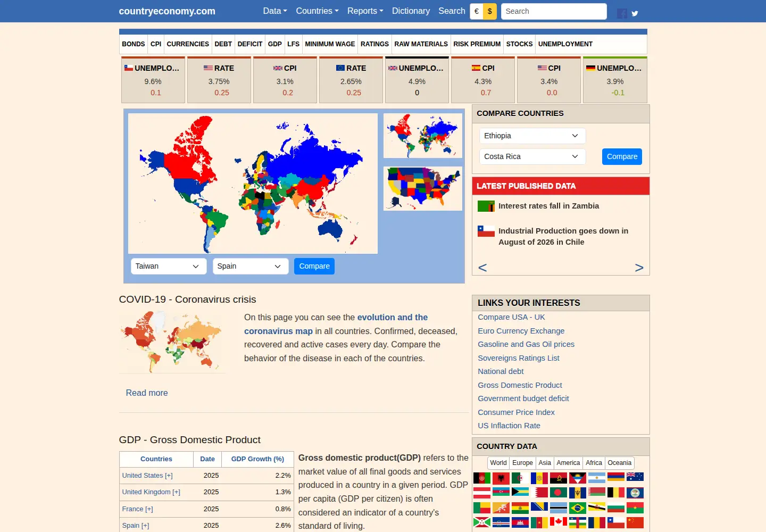766x532 pixels.
Task: Open the Spain CPI 4.3% card
Action: [x=483, y=80]
